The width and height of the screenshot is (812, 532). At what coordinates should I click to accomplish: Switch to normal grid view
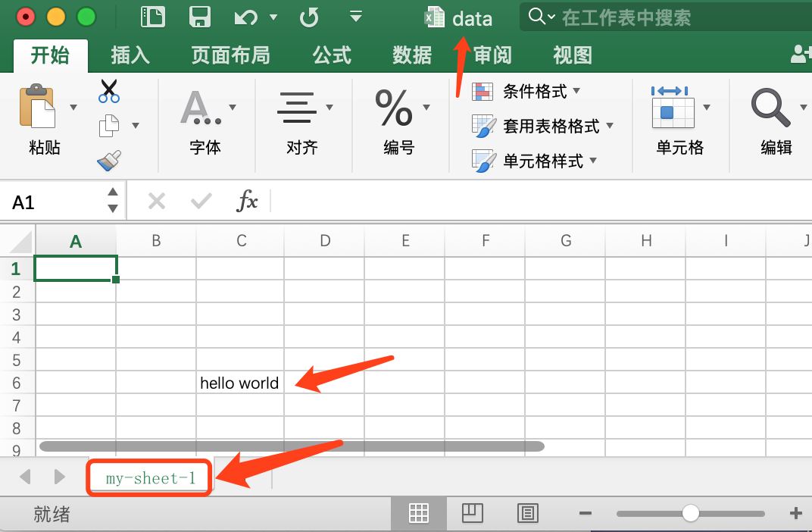[x=418, y=513]
